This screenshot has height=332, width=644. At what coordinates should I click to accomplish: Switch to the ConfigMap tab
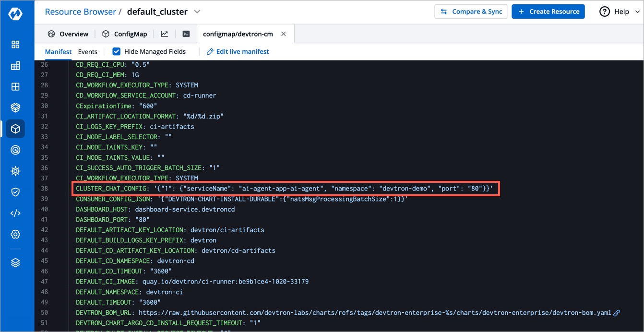click(125, 34)
